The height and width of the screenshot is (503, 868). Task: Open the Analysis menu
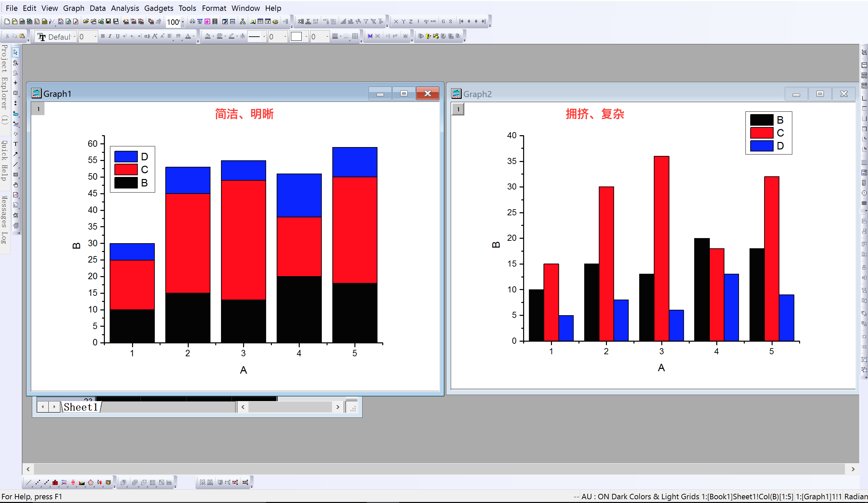pyautogui.click(x=125, y=8)
